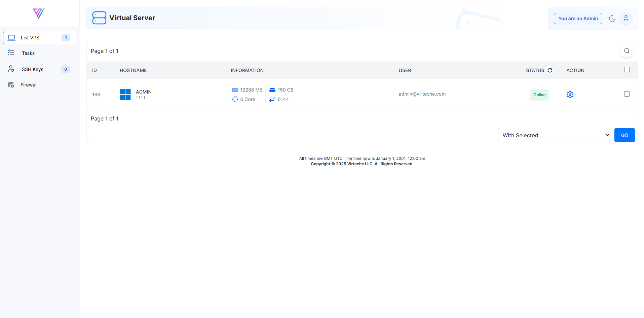
Task: Click the admin@virteche.com user entry
Action: click(422, 94)
